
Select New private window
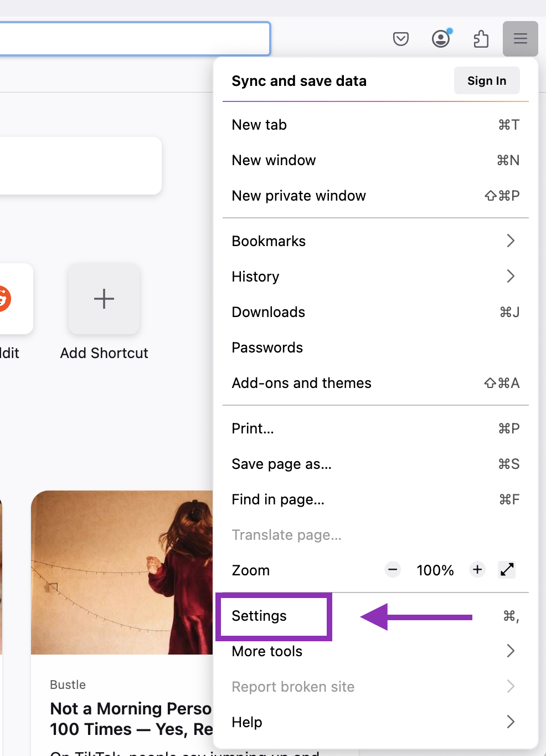coord(298,195)
